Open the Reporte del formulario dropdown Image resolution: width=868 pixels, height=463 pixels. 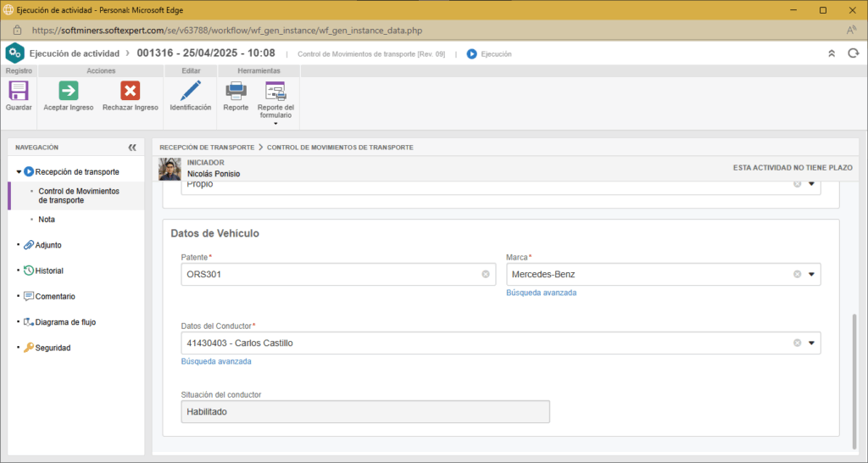click(x=275, y=124)
